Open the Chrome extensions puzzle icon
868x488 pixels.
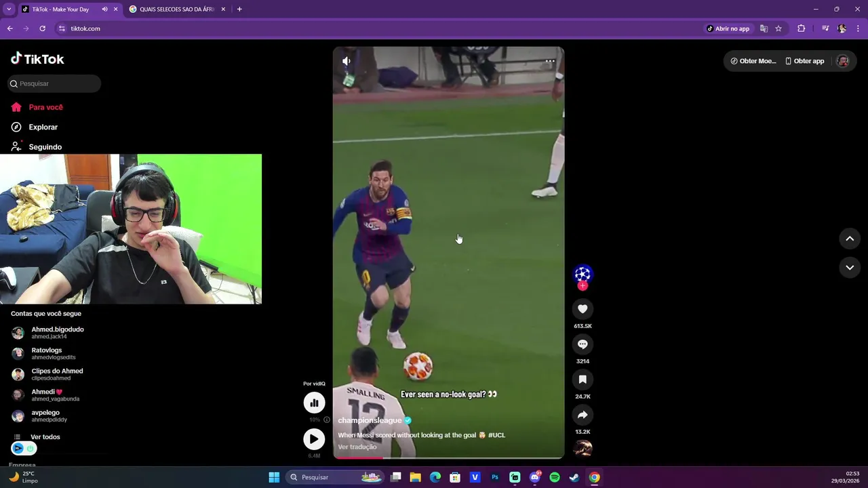click(x=801, y=28)
